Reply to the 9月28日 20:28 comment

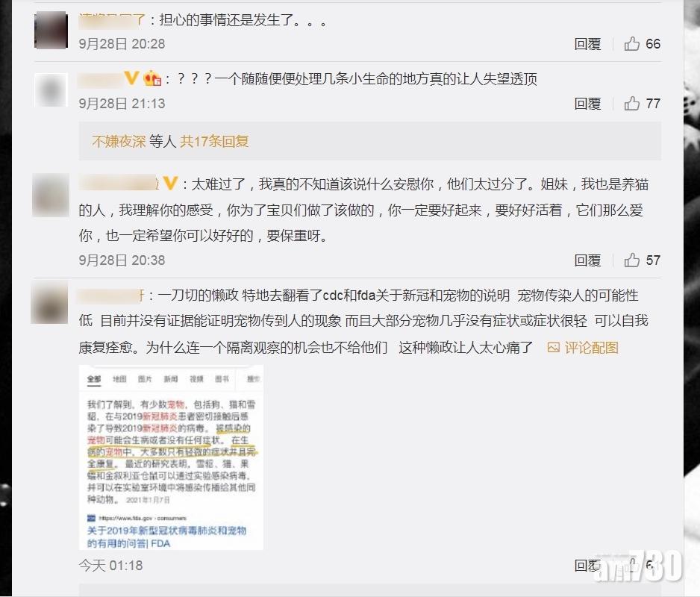[x=587, y=44]
